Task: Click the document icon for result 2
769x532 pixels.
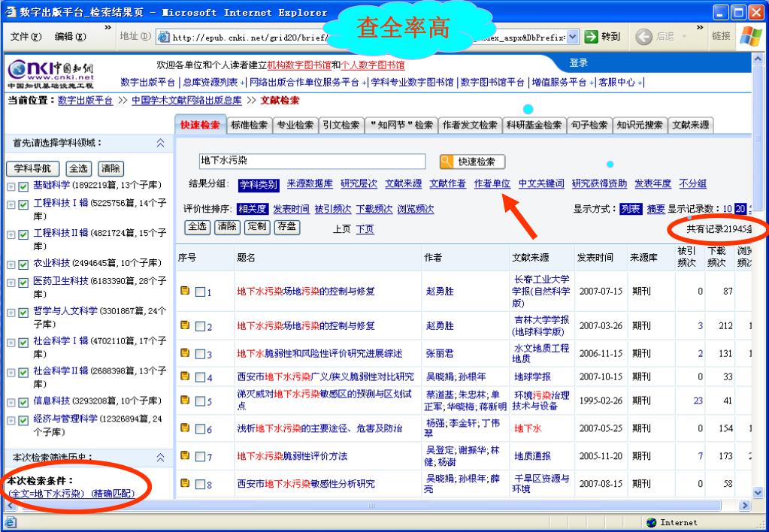Action: tap(185, 325)
